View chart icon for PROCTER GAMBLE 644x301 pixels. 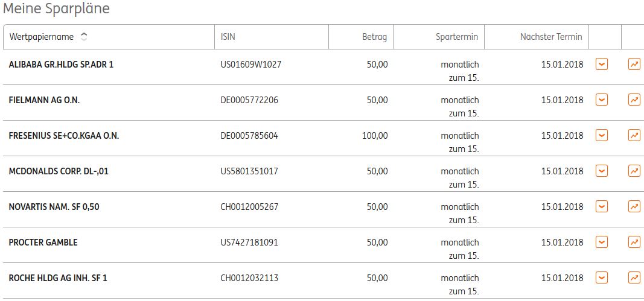[634, 242]
